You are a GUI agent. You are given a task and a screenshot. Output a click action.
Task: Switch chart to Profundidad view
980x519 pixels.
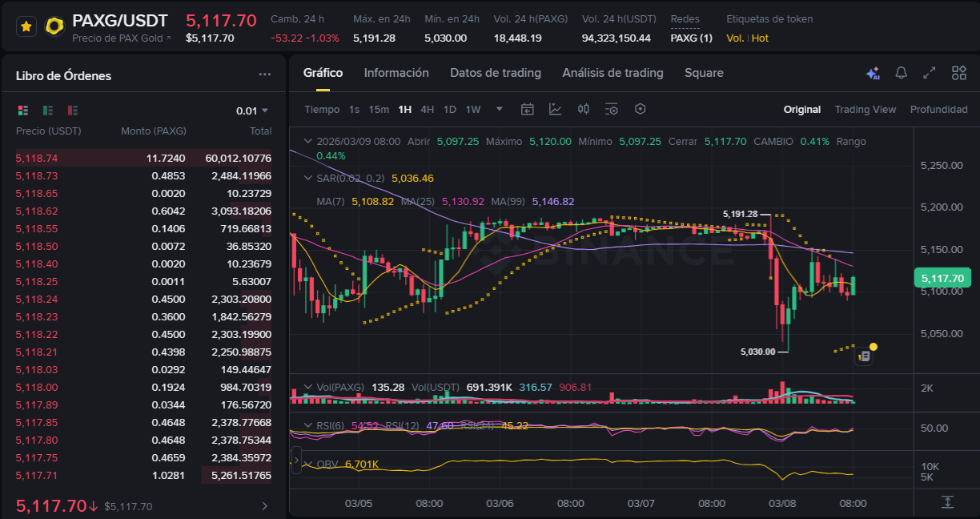pos(938,110)
